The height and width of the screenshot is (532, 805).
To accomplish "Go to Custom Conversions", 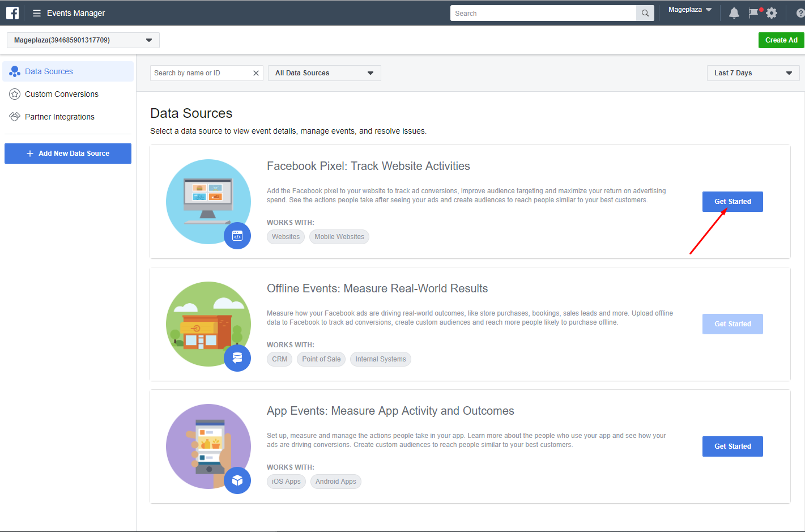I will (x=61, y=94).
